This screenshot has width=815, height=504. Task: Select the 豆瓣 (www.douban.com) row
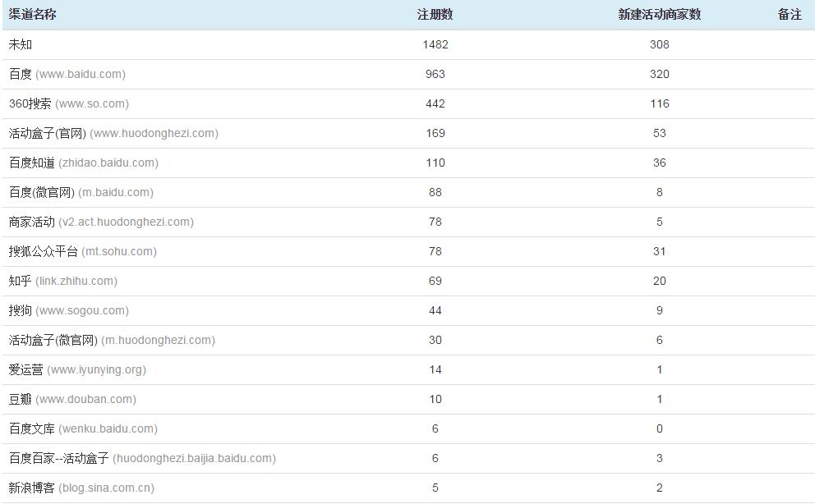408,400
